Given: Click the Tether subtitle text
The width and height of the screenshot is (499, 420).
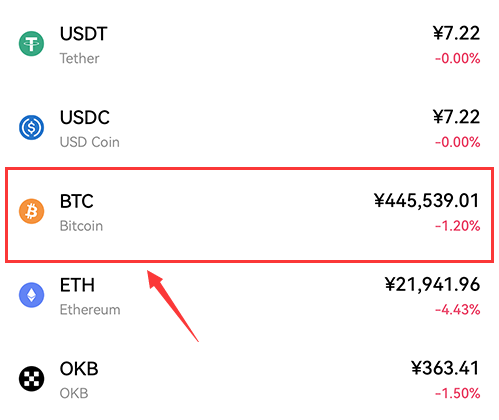Looking at the screenshot, I should coord(79,59).
